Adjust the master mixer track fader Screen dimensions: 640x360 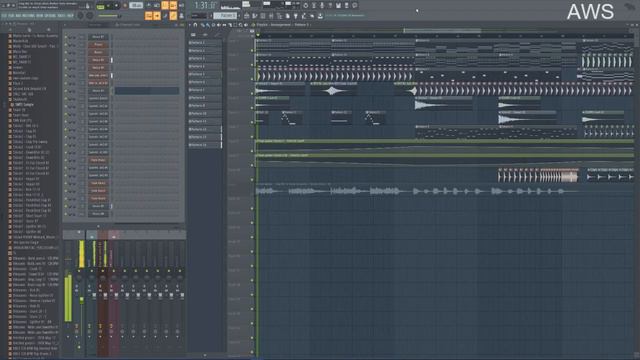coord(81,300)
